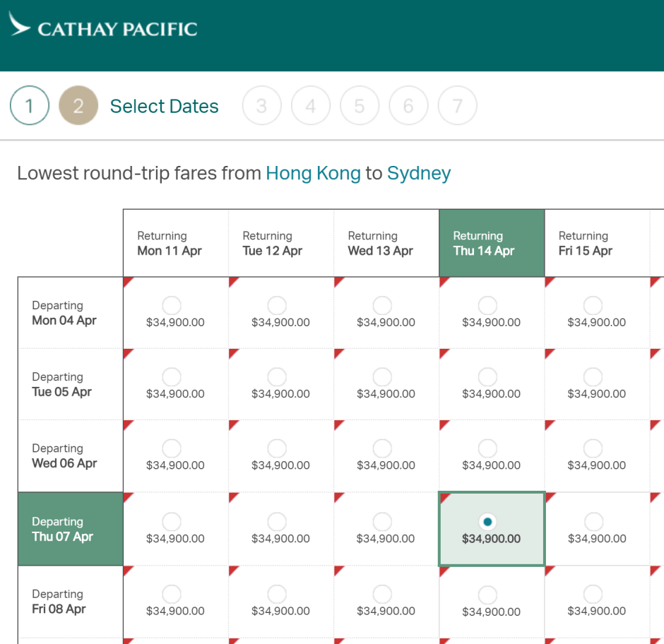Click the step 5 circle indicator
The width and height of the screenshot is (664, 644).
click(x=360, y=106)
